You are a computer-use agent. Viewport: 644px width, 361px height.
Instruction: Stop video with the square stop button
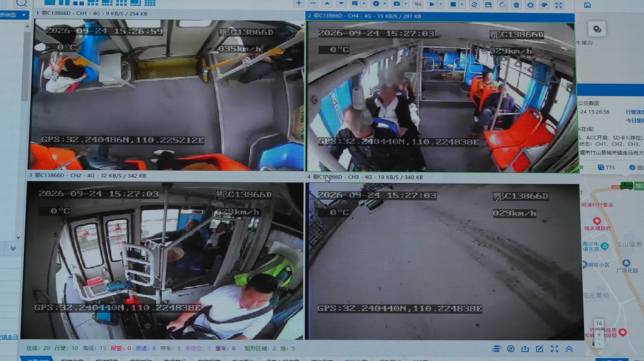tap(453, 4)
